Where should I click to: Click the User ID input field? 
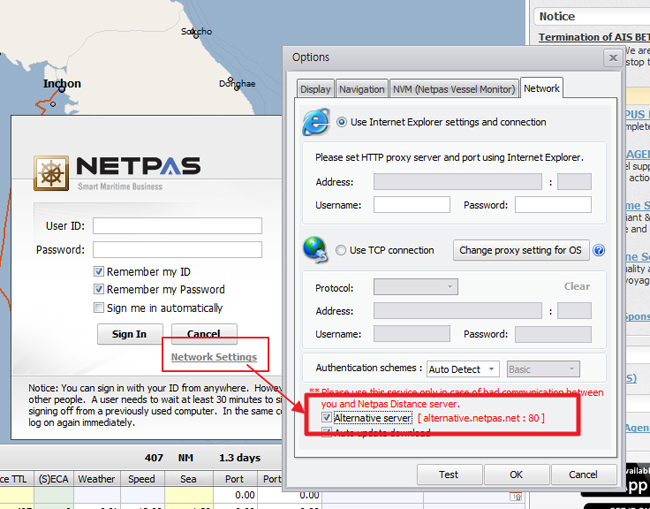177,226
